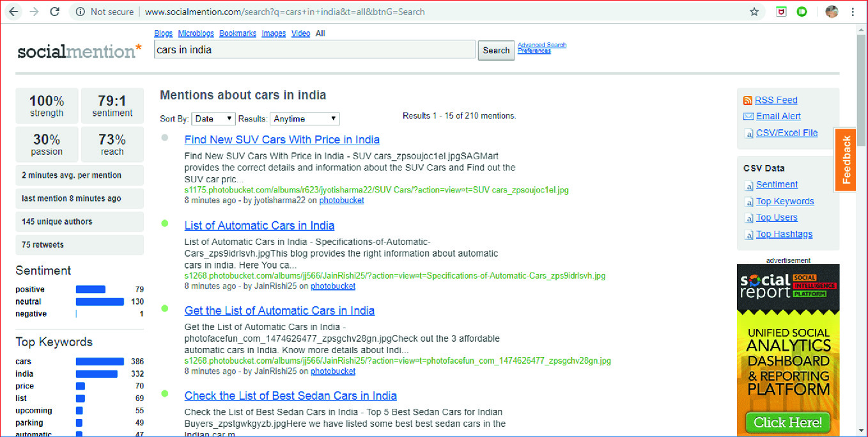
Task: Click the Top Users CSV file icon
Action: 749,218
